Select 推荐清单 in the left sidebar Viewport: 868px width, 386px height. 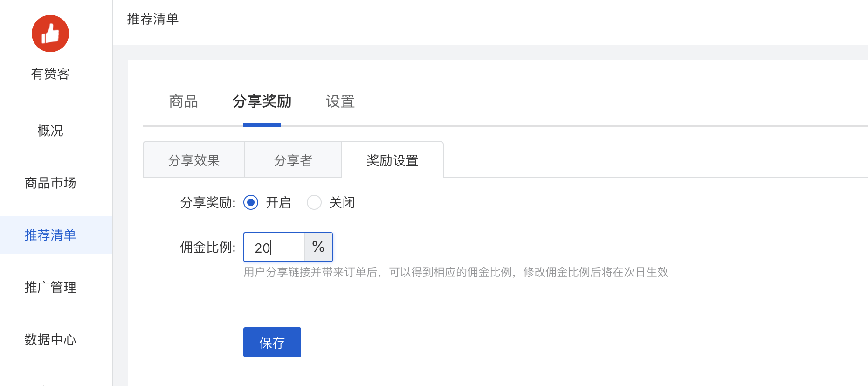(x=50, y=235)
